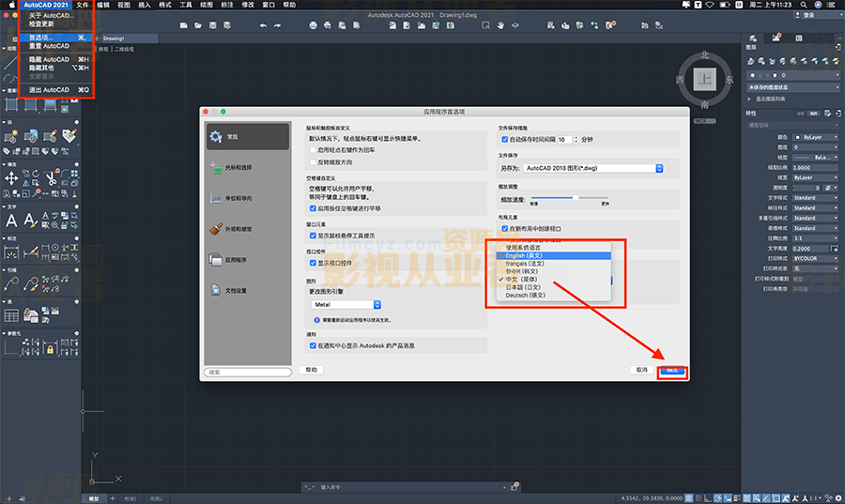845x504 pixels.
Task: Click the macOS Spotlight search icon
Action: [804, 5]
